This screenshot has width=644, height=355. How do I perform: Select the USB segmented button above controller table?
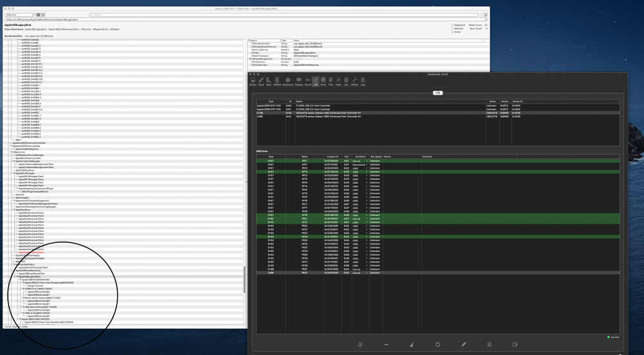point(438,93)
